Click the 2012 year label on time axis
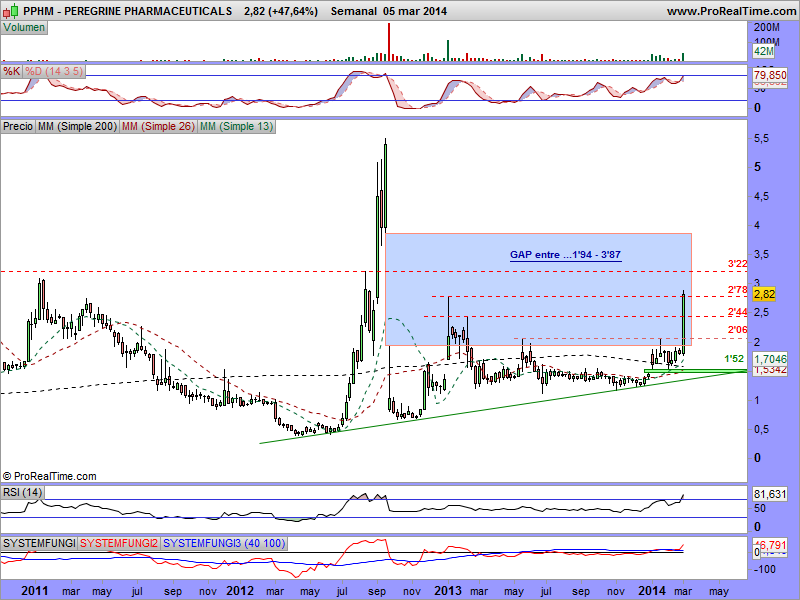The image size is (800, 600). [x=240, y=591]
